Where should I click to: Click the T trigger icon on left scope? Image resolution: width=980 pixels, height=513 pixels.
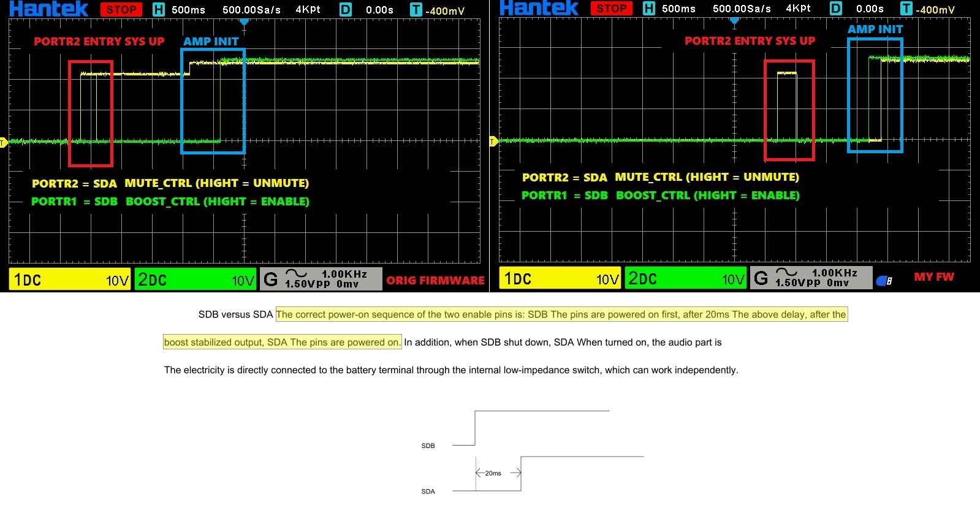tap(416, 10)
